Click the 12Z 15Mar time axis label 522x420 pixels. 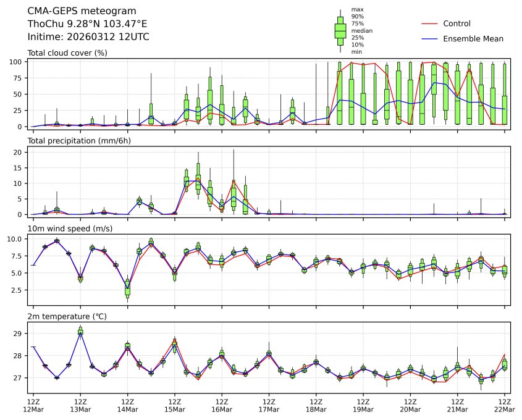coord(175,406)
